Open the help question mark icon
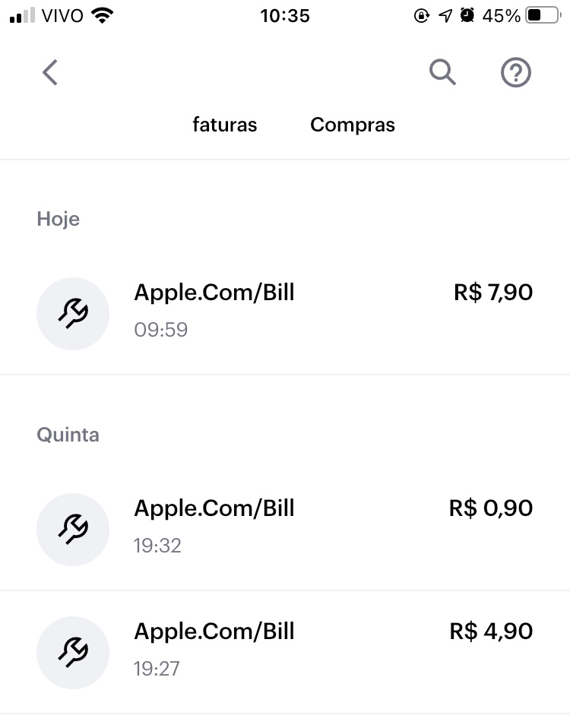This screenshot has height=728, width=570. click(x=516, y=73)
